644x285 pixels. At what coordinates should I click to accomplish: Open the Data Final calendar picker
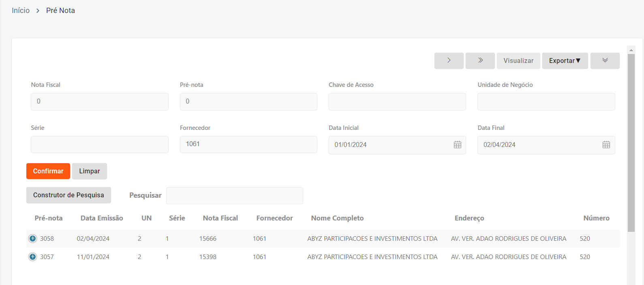coord(606,145)
